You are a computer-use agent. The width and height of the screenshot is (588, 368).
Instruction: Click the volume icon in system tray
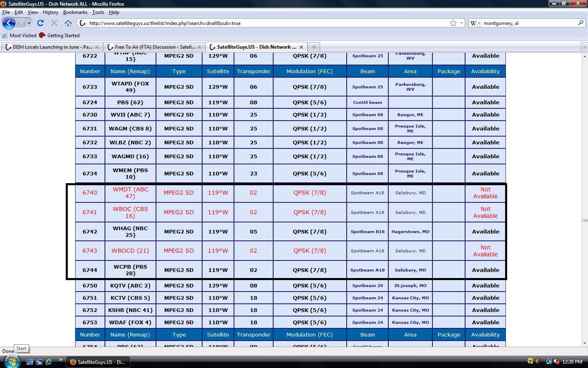(x=556, y=361)
